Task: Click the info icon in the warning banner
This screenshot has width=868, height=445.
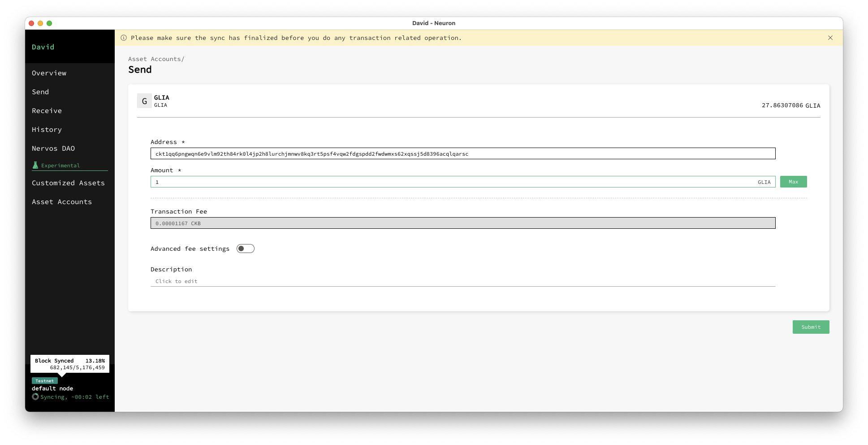Action: click(124, 38)
